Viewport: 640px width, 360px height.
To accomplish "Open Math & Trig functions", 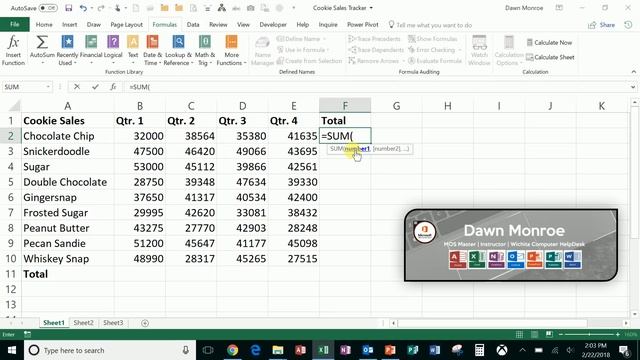I will click(204, 51).
